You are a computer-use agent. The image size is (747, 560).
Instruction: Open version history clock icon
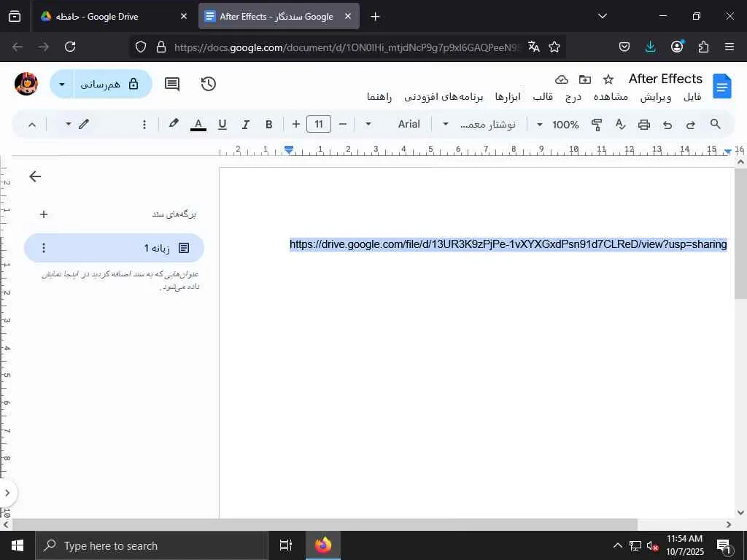208,85
